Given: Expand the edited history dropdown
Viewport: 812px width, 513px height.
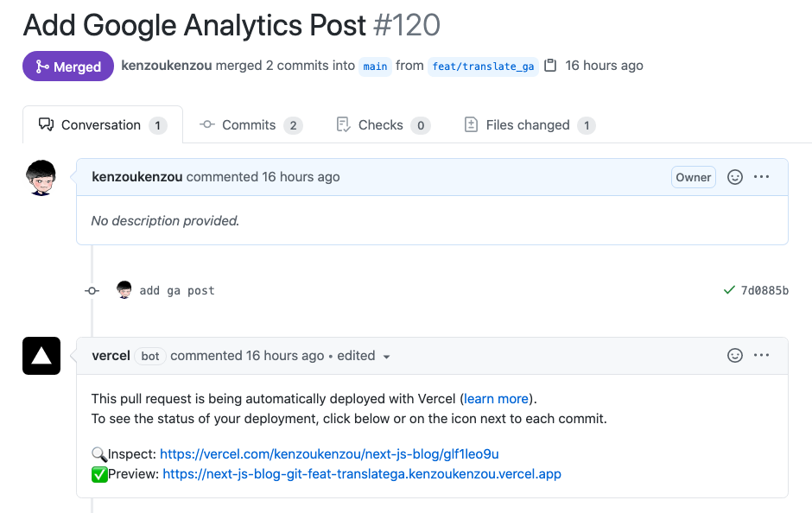Looking at the screenshot, I should (x=386, y=357).
